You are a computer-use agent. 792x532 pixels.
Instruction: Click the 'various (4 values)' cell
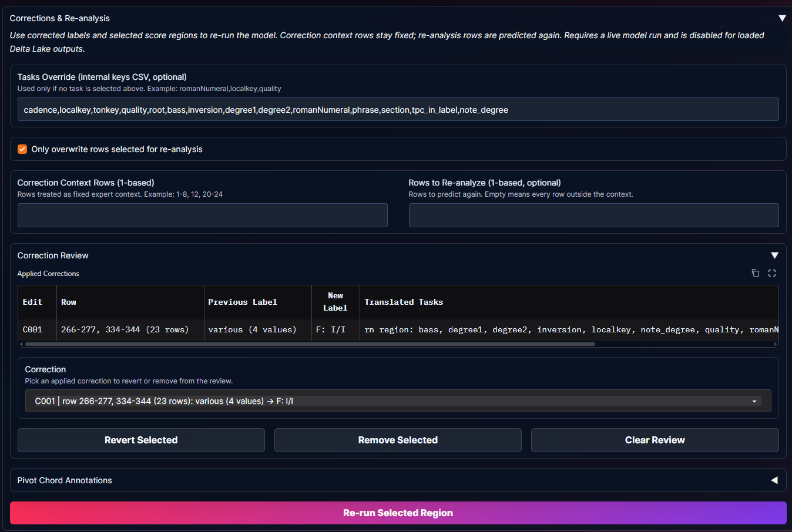(257, 330)
